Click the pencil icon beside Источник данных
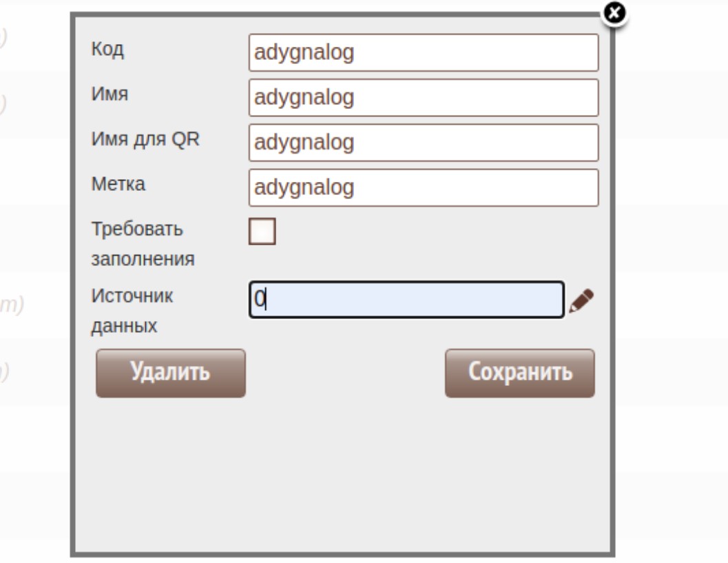 click(582, 300)
